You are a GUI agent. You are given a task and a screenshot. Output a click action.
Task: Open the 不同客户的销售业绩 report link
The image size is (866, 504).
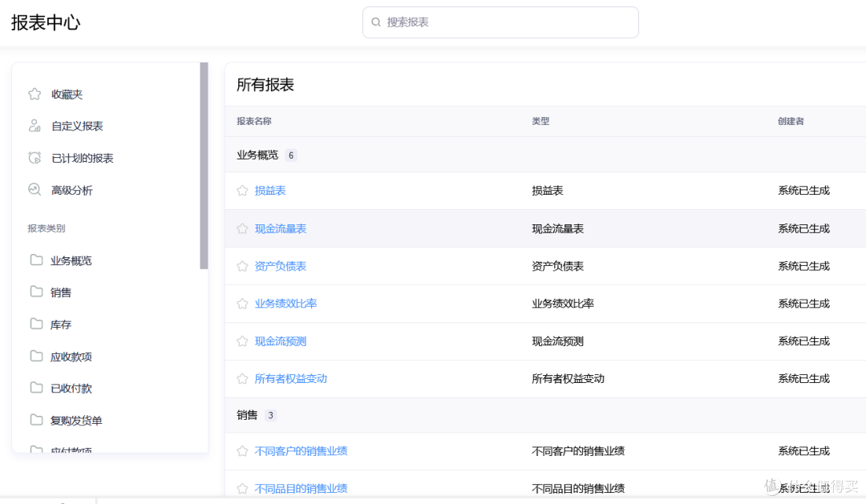(301, 451)
